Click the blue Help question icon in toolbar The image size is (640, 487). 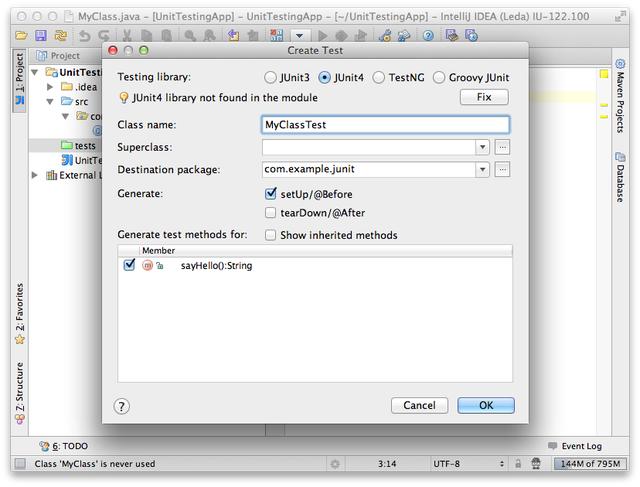(x=428, y=36)
